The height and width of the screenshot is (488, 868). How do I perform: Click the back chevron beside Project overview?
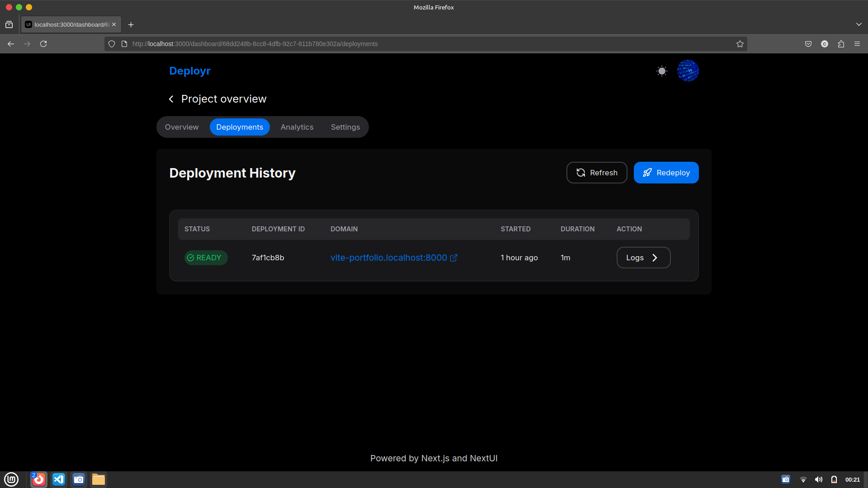click(171, 99)
